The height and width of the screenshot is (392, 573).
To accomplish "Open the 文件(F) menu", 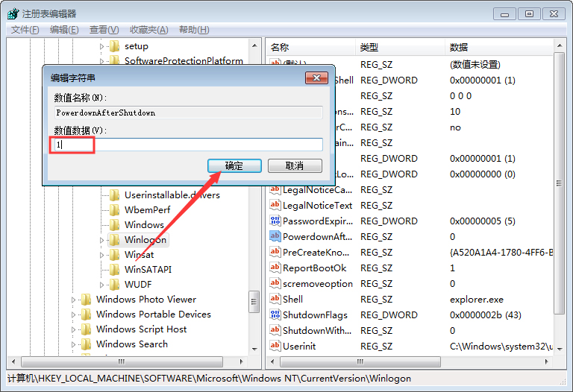I will coord(25,30).
